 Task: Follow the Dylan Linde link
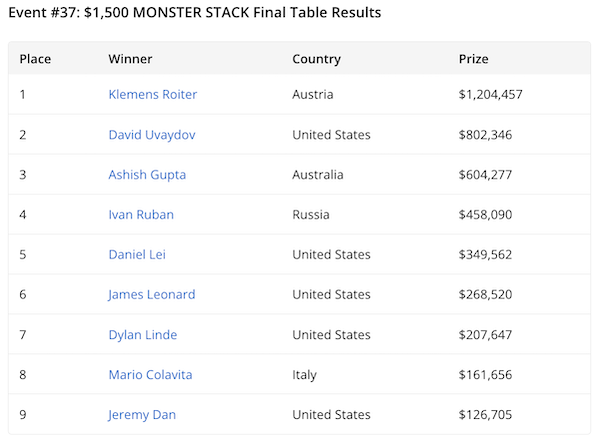pyautogui.click(x=144, y=334)
